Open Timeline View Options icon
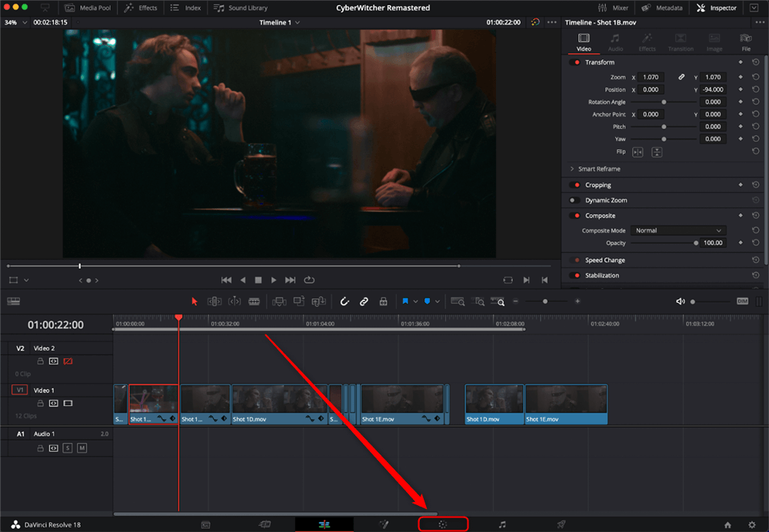 (x=14, y=301)
